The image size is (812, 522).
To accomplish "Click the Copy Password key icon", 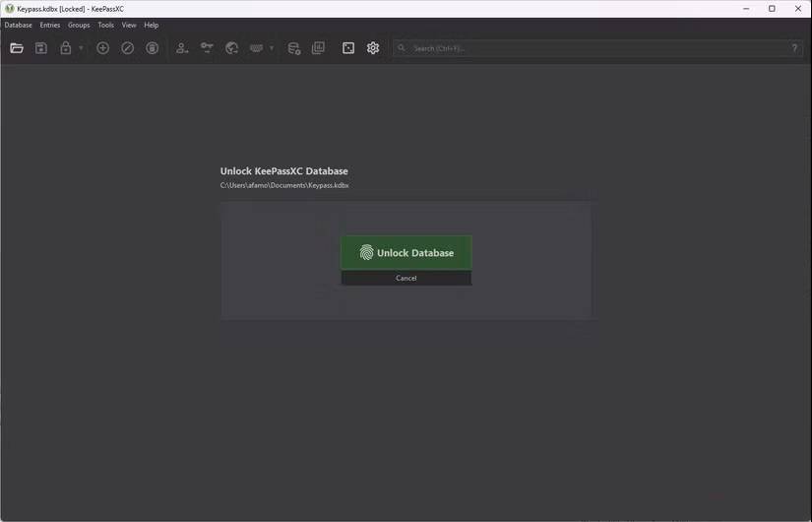I will (207, 48).
